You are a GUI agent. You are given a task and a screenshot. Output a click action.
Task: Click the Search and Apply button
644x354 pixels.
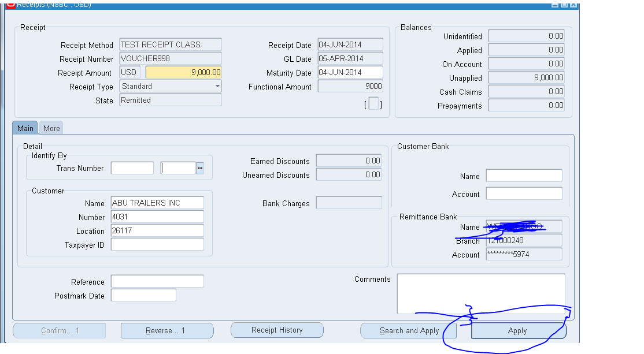[x=409, y=331]
